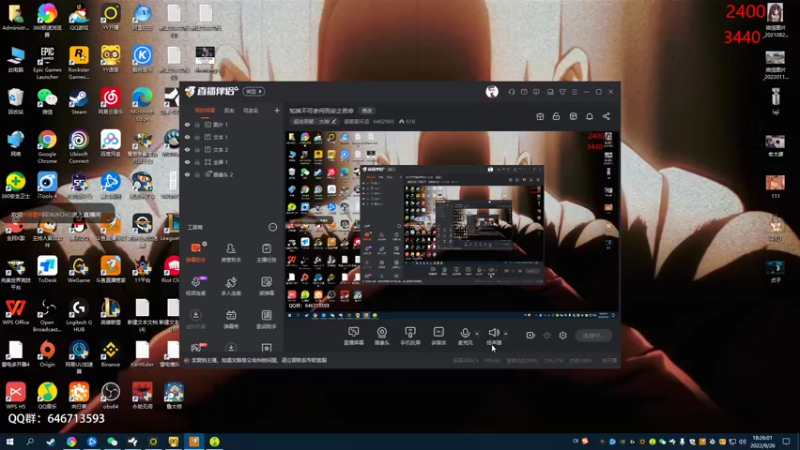The height and width of the screenshot is (450, 800).
Task: Click the stream preview canvas
Action: pos(451,225)
